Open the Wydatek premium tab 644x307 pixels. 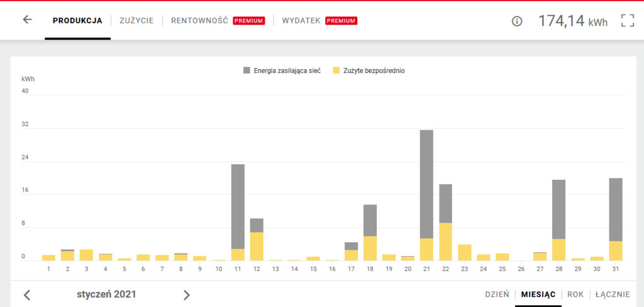pyautogui.click(x=319, y=21)
